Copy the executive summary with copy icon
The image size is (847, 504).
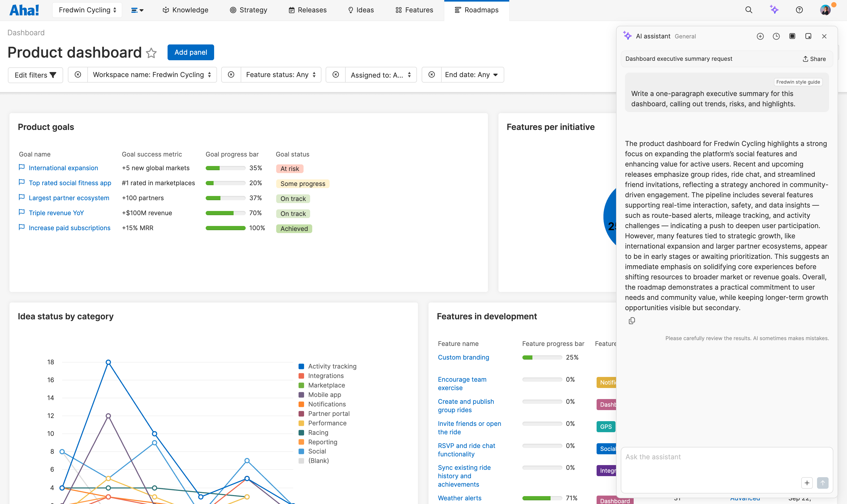pos(632,321)
